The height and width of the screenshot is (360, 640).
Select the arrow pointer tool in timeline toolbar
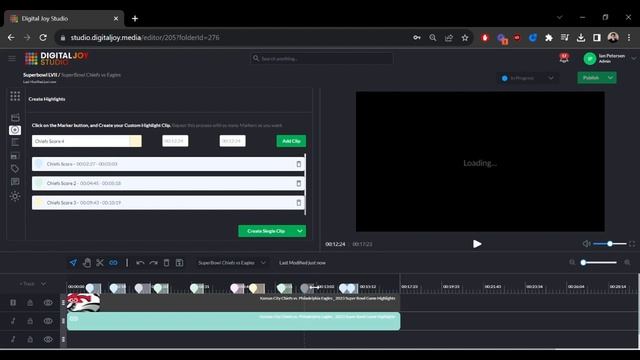pos(73,262)
